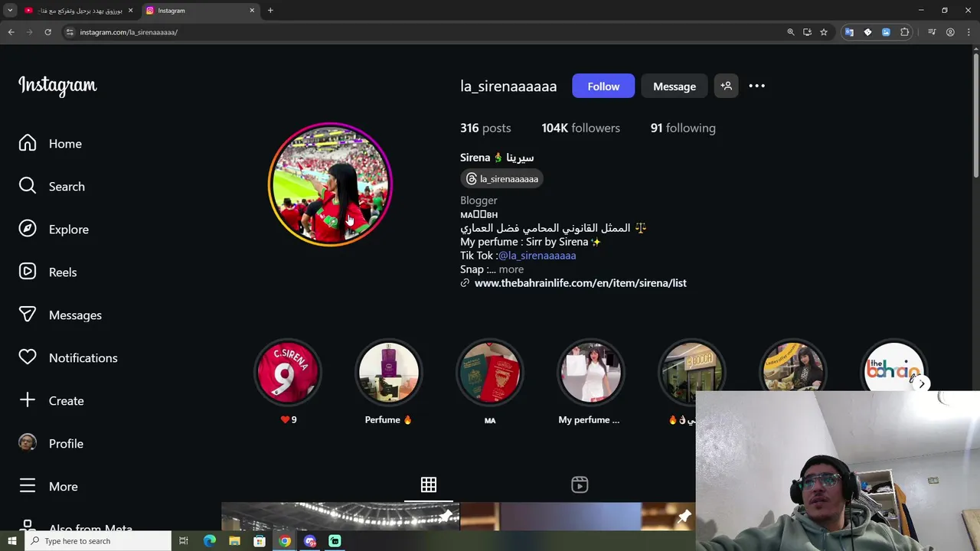Open the More menu in sidebar

tap(48, 487)
